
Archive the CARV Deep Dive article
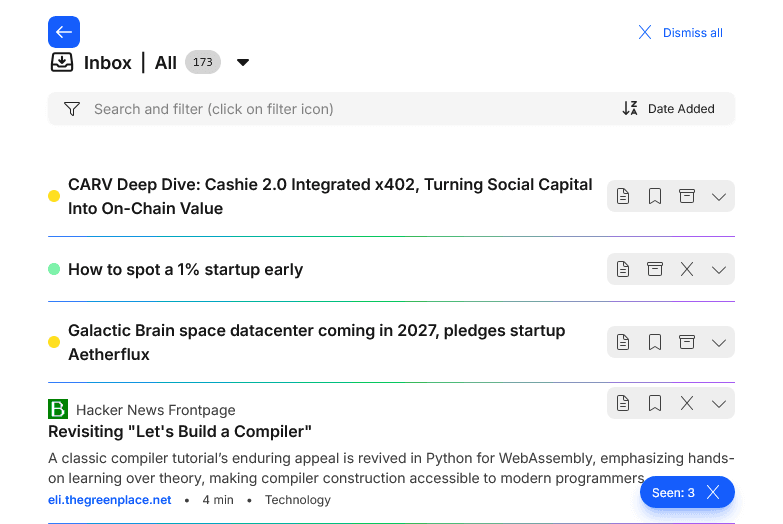[687, 197]
